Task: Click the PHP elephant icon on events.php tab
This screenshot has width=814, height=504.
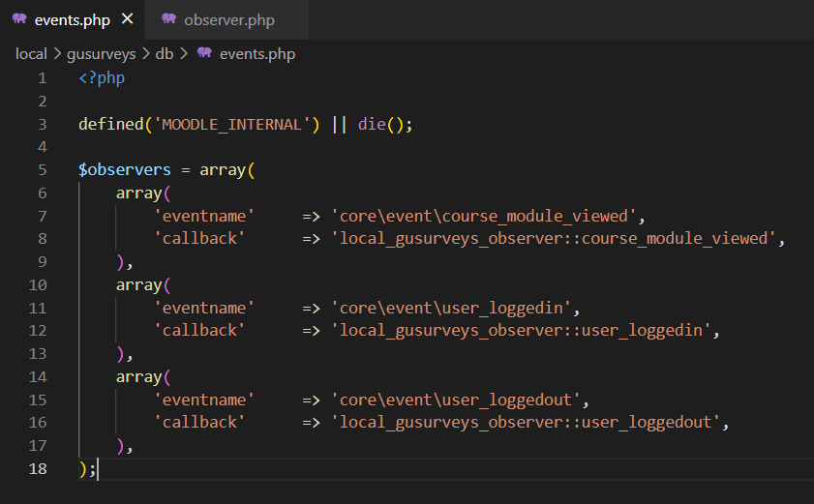Action: point(19,18)
